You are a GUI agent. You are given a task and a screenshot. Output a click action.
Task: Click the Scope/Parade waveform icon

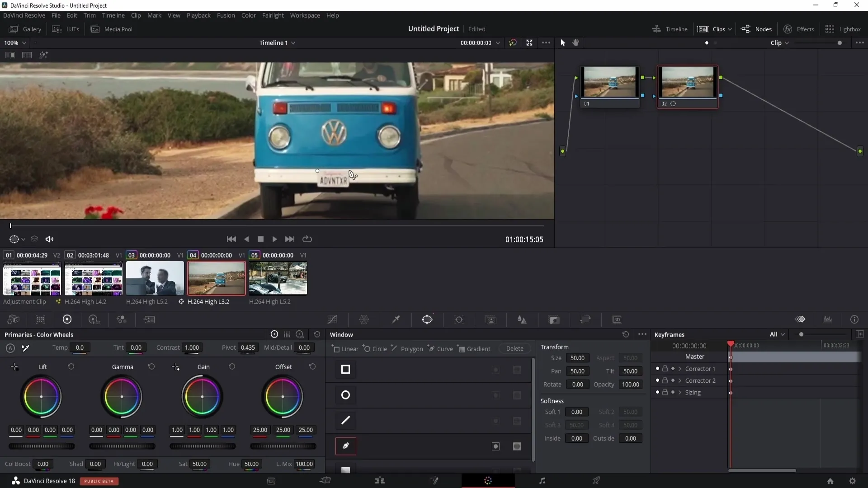829,320
